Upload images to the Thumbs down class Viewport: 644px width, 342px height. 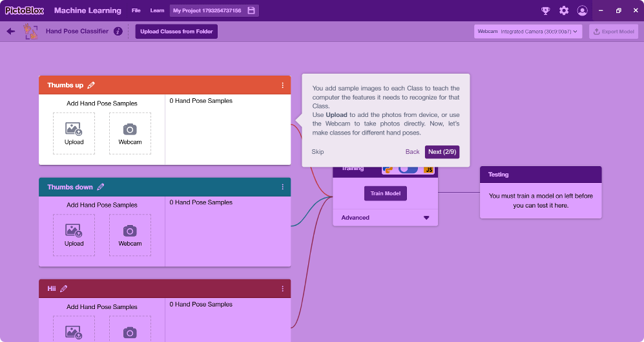pyautogui.click(x=74, y=235)
